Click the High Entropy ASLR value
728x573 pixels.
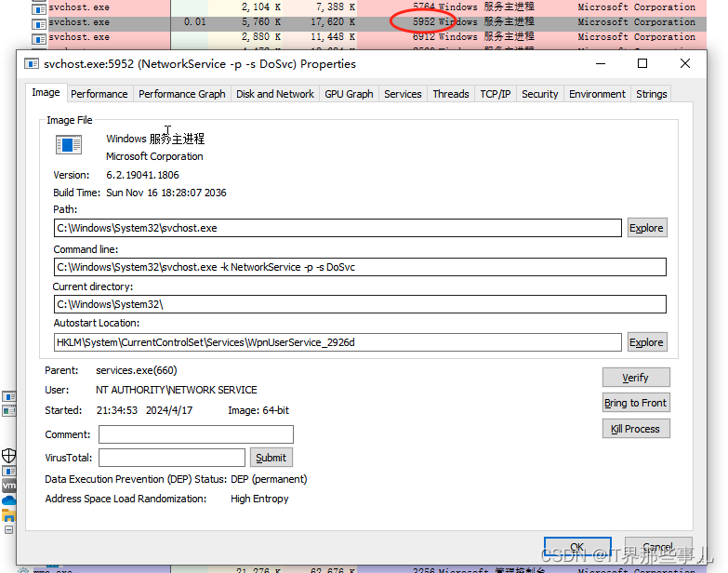click(259, 499)
